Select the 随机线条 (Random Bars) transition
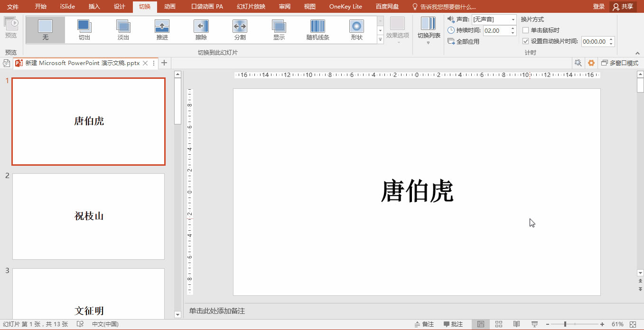Image resolution: width=644 pixels, height=330 pixels. [317, 29]
